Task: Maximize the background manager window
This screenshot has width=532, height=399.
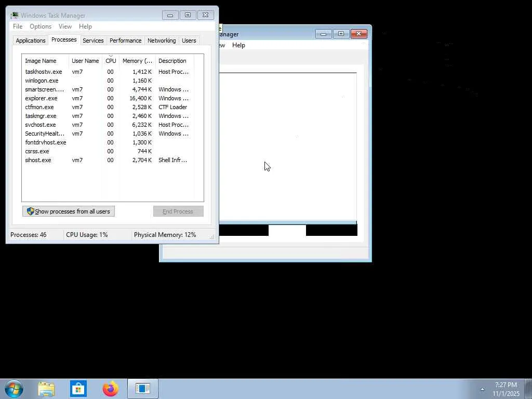Action: click(x=341, y=34)
